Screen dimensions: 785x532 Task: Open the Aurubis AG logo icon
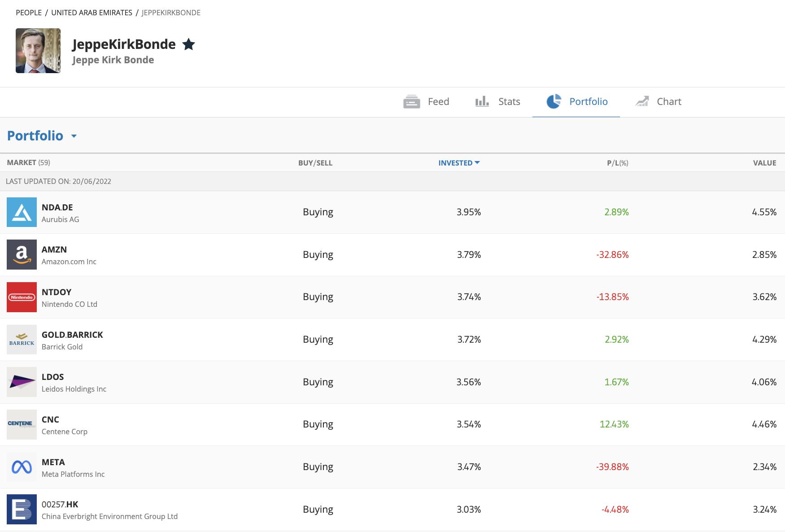tap(22, 212)
